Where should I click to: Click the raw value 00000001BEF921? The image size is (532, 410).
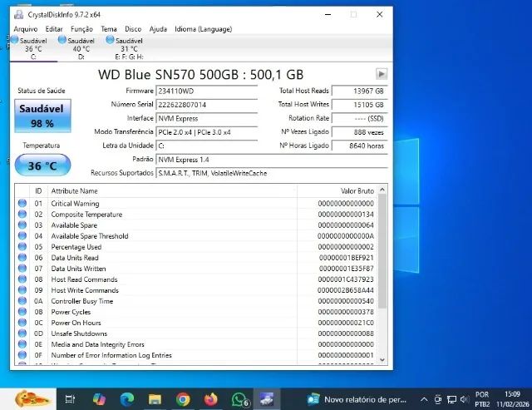click(x=346, y=258)
